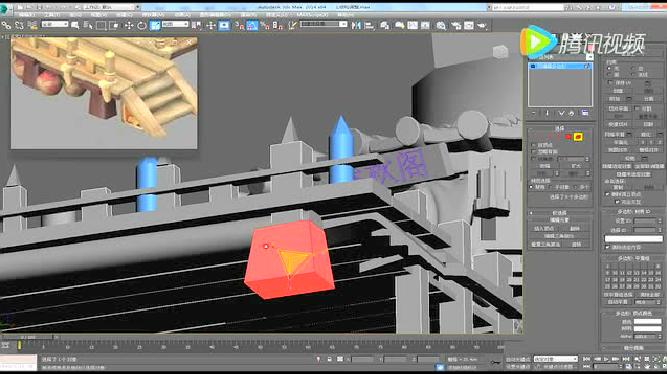Open the Layer Manager icon
This screenshot has height=374, width=667.
(385, 26)
